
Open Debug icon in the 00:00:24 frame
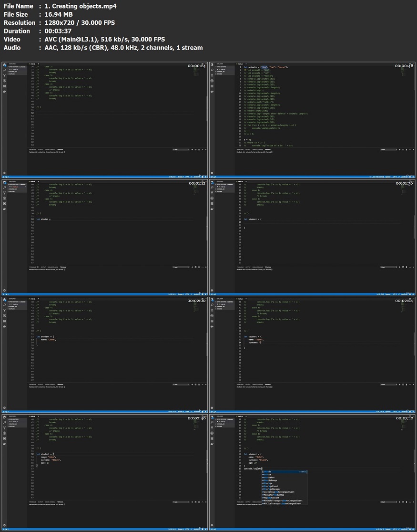coord(4,81)
